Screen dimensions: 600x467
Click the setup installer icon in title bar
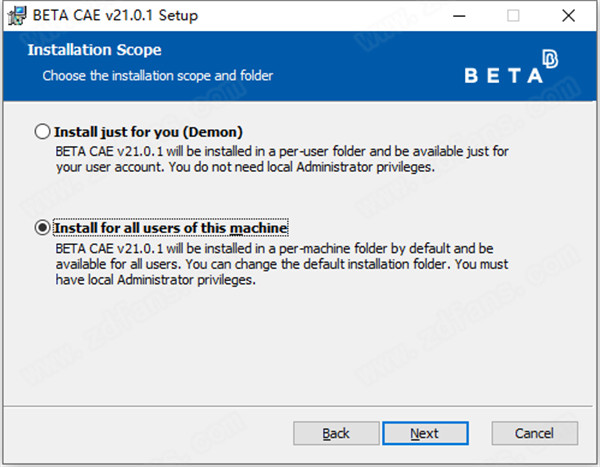click(x=17, y=16)
